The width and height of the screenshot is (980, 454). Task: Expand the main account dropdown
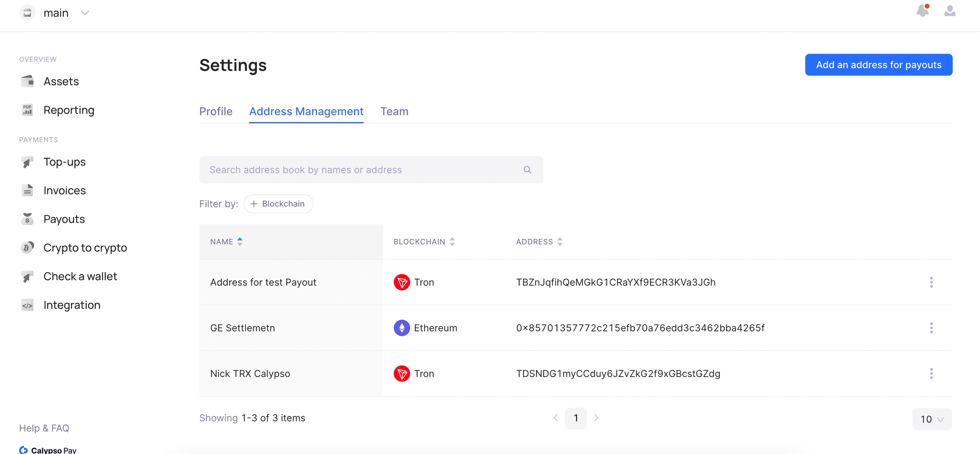coord(85,13)
